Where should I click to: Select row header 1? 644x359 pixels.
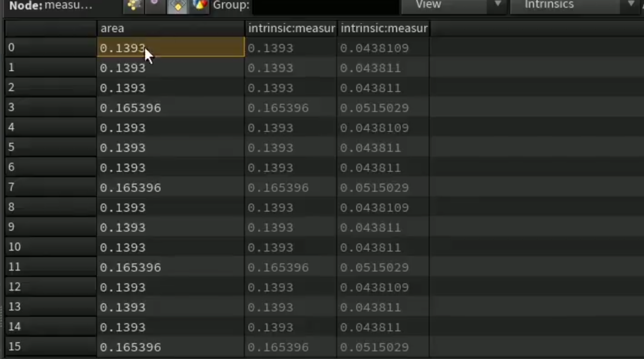pos(51,67)
